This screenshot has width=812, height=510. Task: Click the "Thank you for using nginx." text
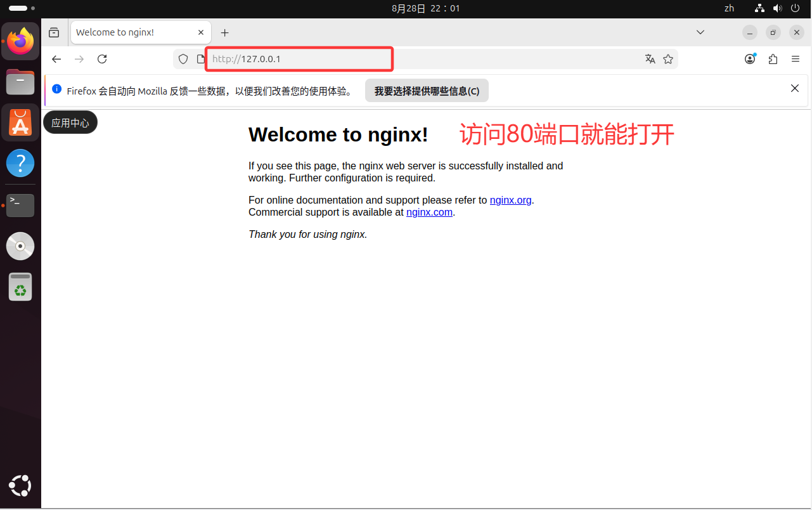(308, 235)
